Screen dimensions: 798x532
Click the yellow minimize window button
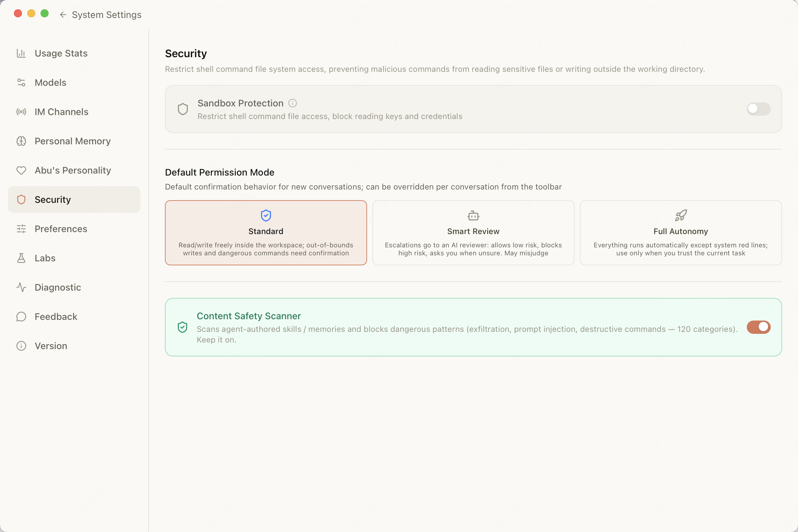tap(31, 13)
